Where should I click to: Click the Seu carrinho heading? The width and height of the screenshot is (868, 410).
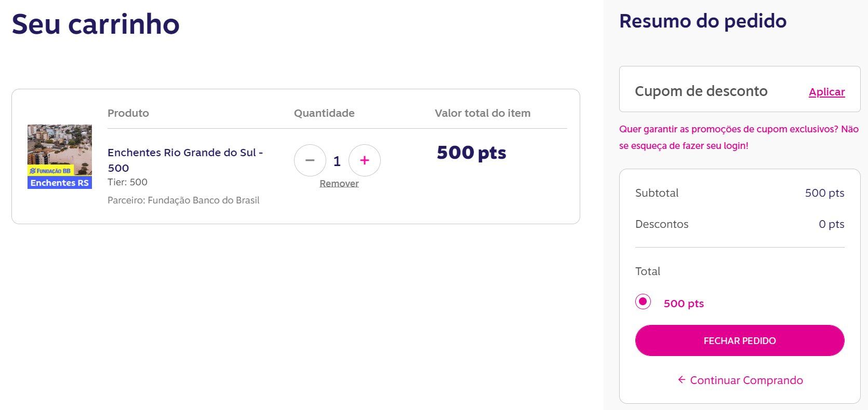[96, 24]
